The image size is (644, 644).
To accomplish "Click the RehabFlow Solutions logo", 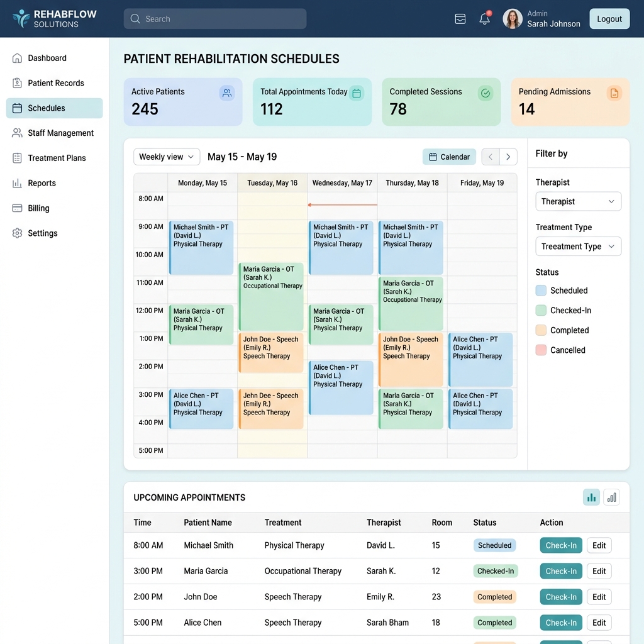I will [x=54, y=18].
